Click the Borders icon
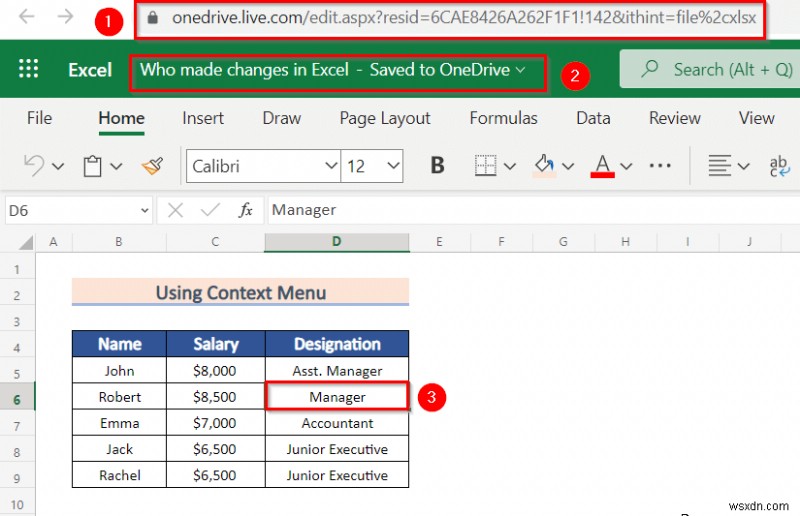Viewport: 800px width, 516px height. click(485, 166)
